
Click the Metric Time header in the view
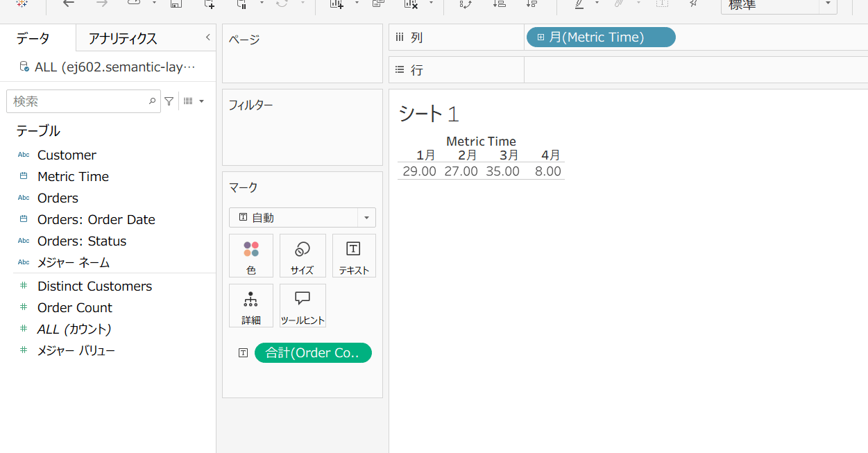[x=481, y=142]
